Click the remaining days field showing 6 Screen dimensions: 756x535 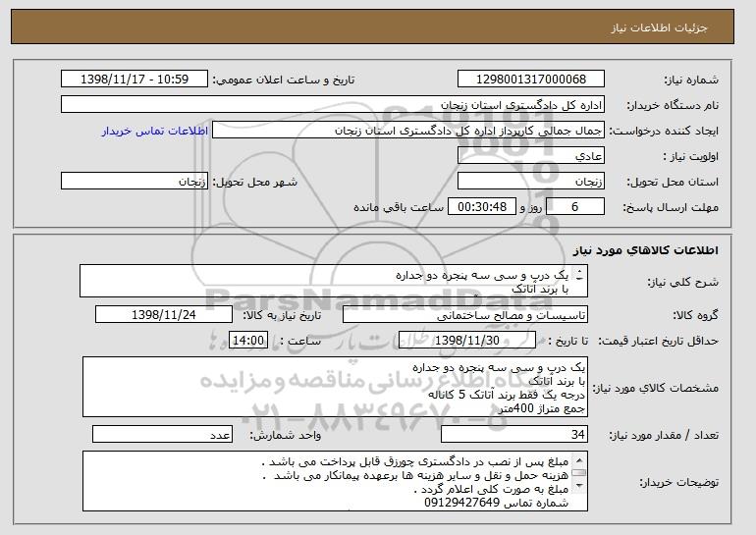(575, 207)
